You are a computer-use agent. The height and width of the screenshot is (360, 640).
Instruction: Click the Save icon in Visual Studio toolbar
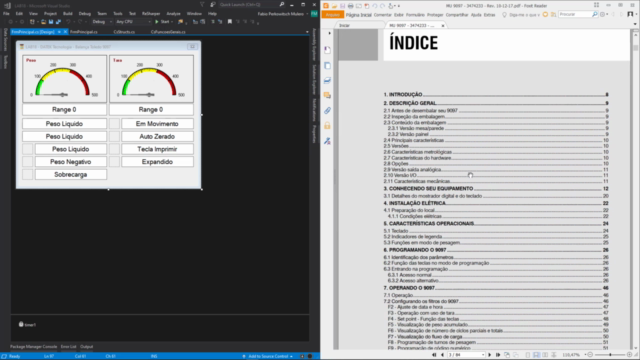51,22
